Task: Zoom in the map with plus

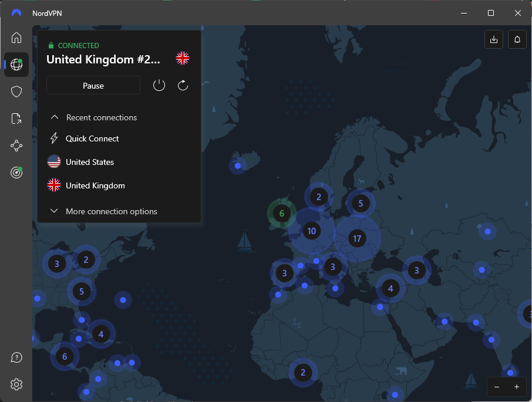Action: point(516,387)
